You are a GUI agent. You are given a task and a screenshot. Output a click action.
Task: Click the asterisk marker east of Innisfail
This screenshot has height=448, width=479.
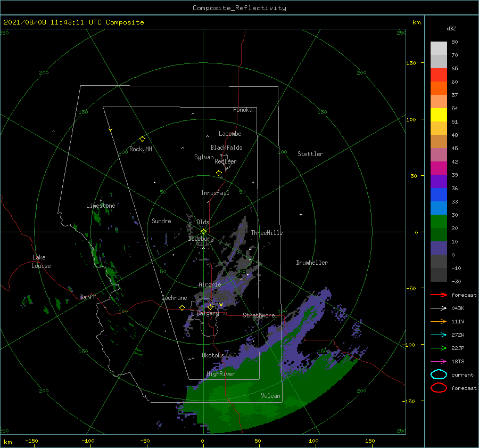tap(253, 183)
